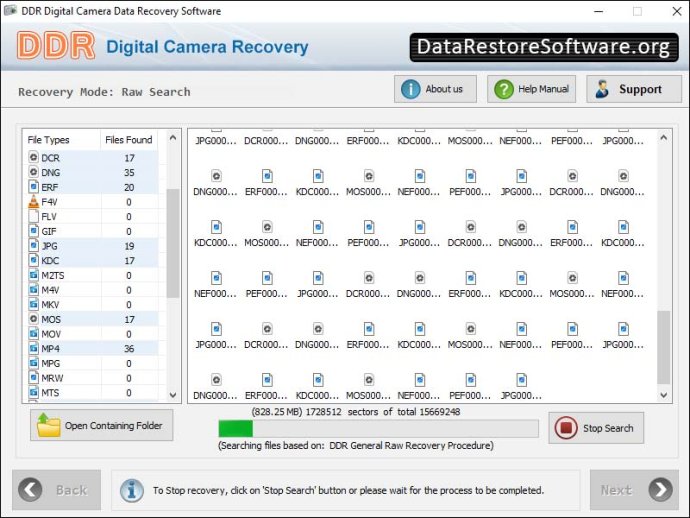The image size is (690, 518).
Task: Close the DDR recovery window
Action: [x=677, y=11]
